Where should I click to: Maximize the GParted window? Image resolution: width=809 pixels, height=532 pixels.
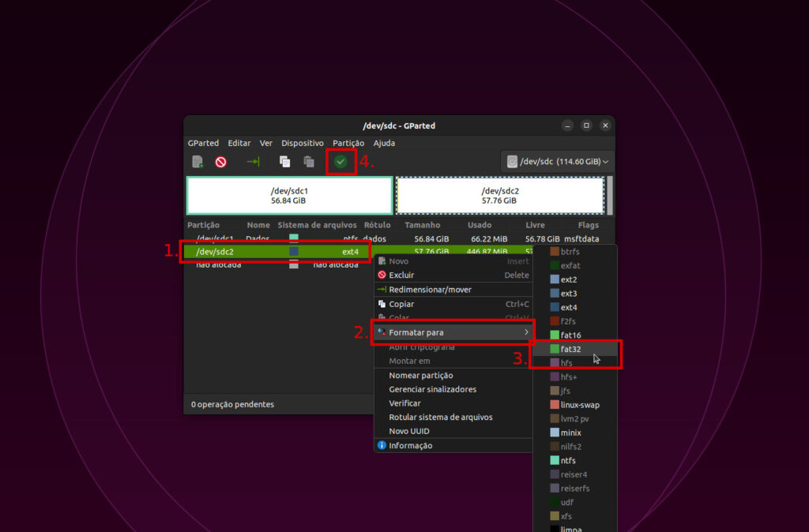tap(586, 126)
